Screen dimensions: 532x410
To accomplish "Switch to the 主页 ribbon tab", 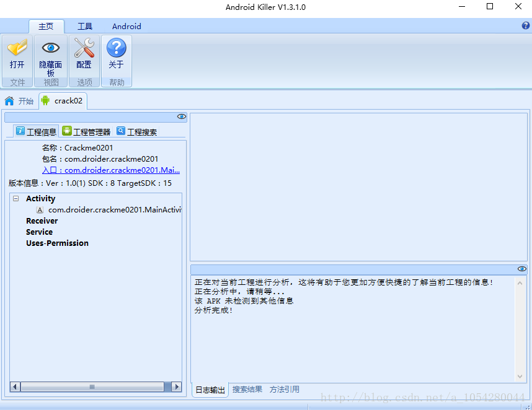I will [x=46, y=27].
